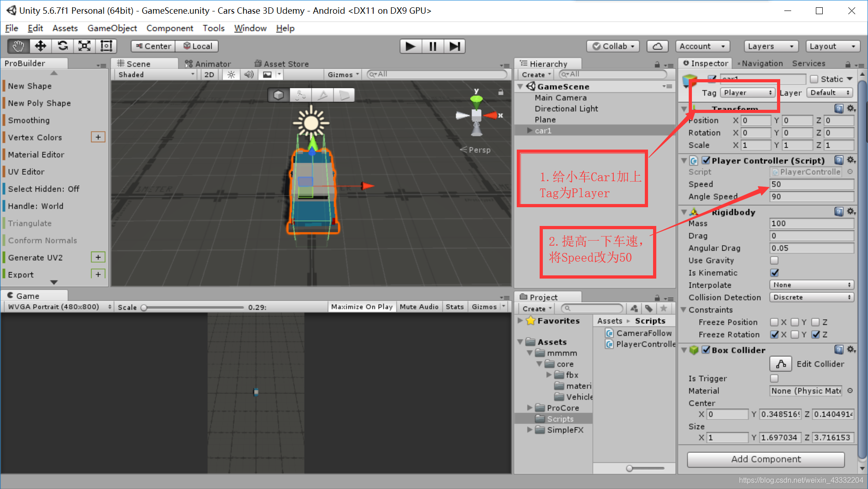This screenshot has height=489, width=868.
Task: Toggle scene audio speaker icon
Action: point(249,75)
